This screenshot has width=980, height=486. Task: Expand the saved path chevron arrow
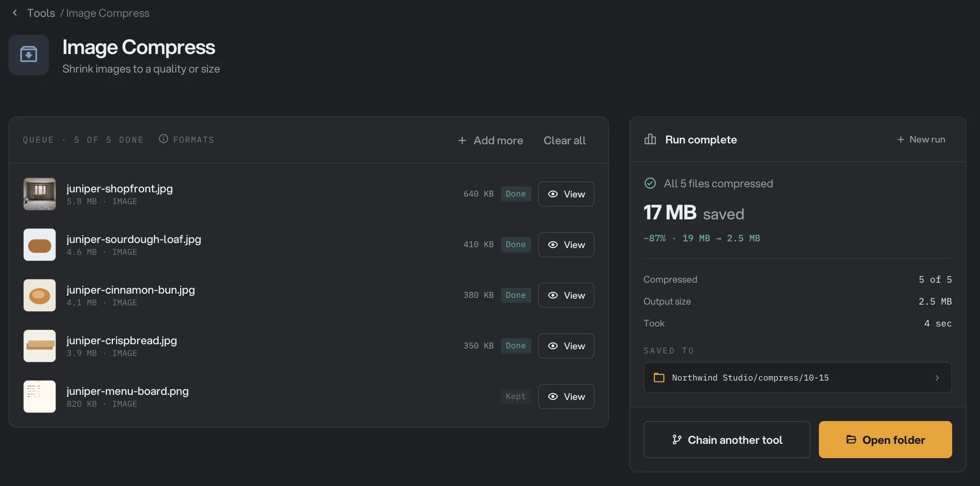coord(937,378)
